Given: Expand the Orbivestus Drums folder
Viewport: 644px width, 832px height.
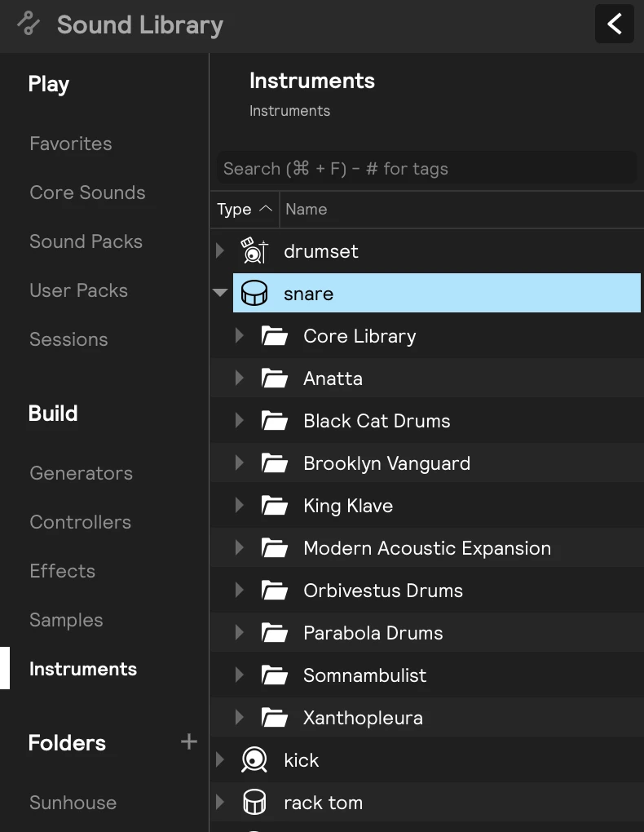Looking at the screenshot, I should [239, 590].
